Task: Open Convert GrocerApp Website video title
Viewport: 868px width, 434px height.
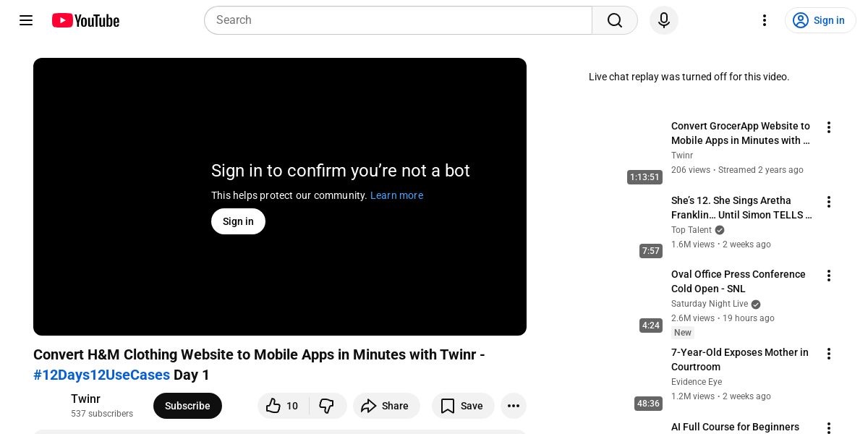Action: (x=741, y=133)
